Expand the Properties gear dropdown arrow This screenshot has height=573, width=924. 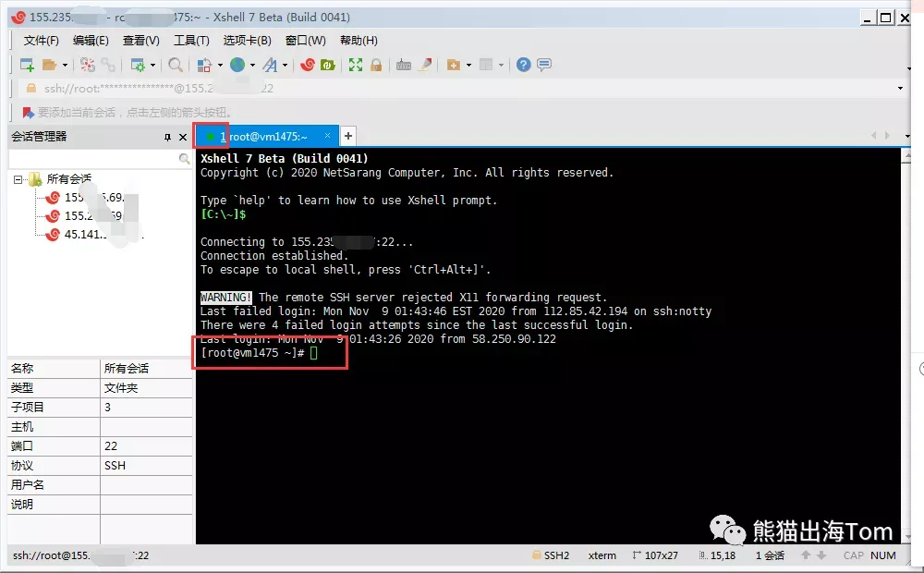pos(152,65)
